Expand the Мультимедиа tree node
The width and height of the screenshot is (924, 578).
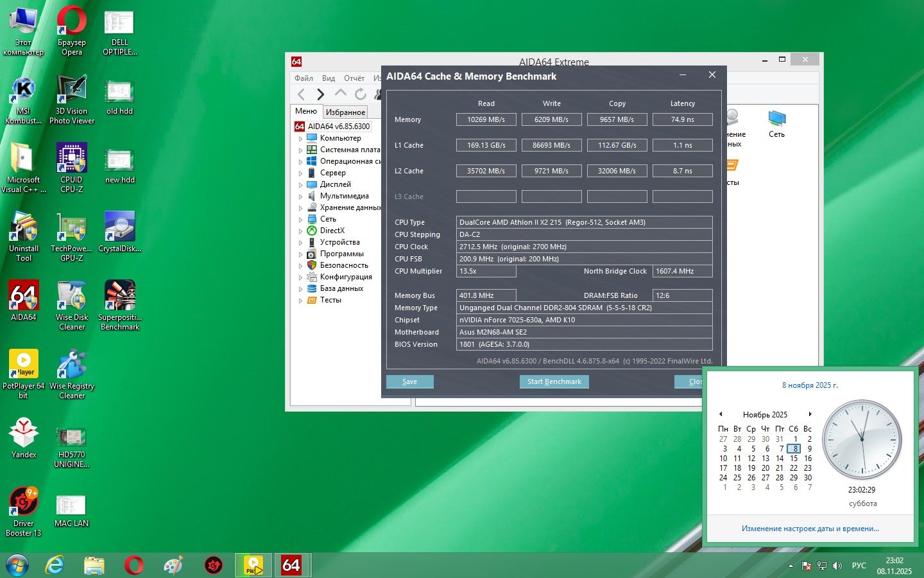pyautogui.click(x=300, y=196)
